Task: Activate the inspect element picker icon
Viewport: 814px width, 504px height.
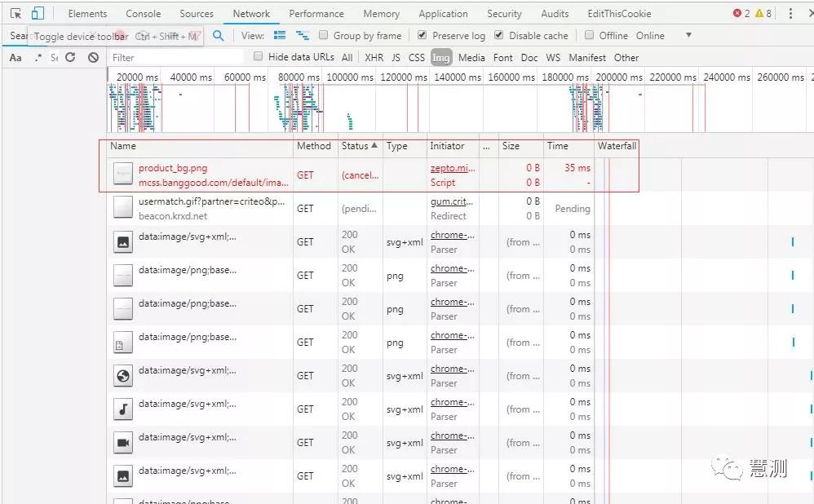Action: [x=16, y=14]
